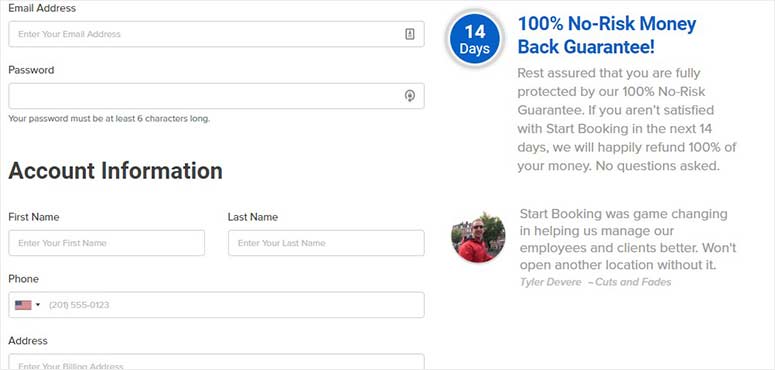The width and height of the screenshot is (775, 370).
Task: Click the 'Email Address' field label
Action: click(42, 8)
